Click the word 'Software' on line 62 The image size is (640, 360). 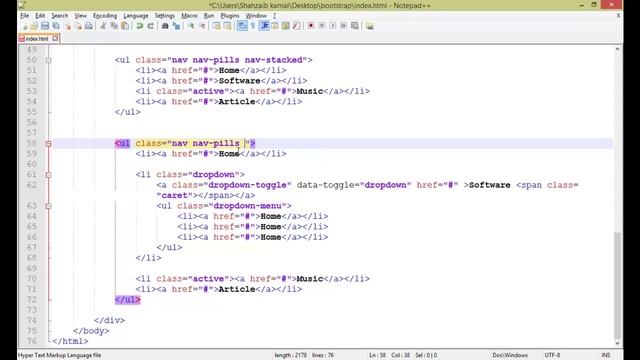[489, 185]
